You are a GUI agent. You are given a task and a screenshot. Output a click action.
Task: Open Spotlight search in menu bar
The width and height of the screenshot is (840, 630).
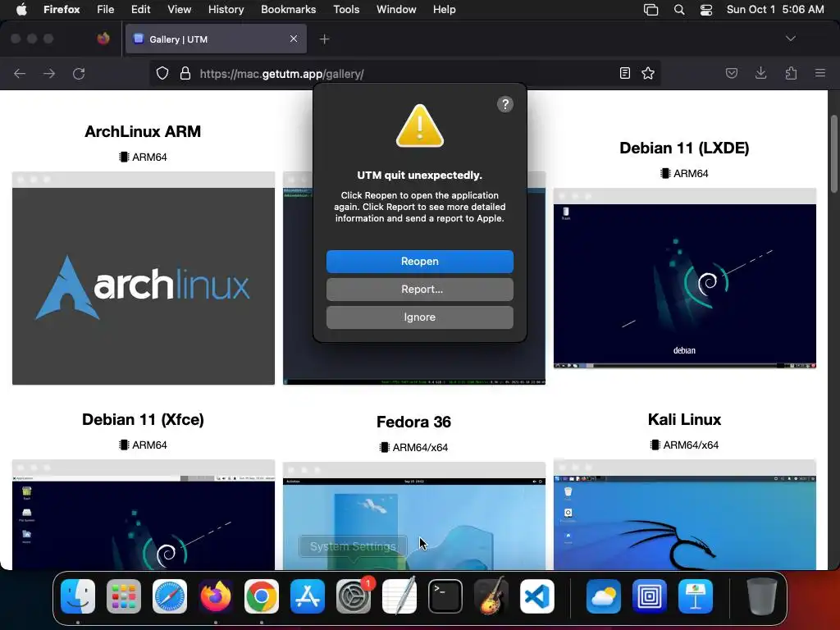point(678,10)
